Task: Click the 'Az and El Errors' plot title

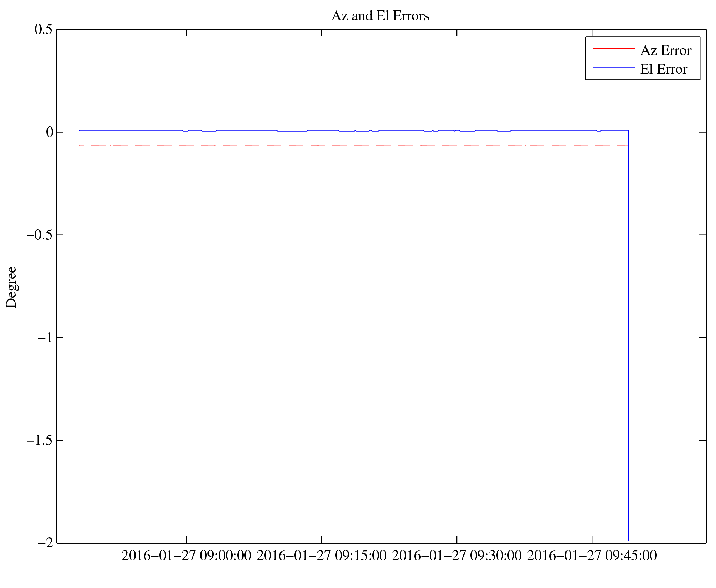Action: point(380,16)
